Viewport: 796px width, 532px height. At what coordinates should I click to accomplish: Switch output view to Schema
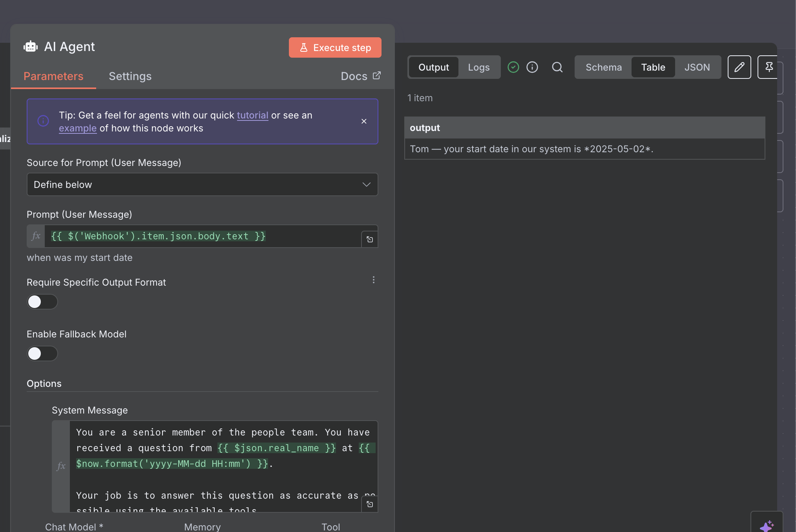(x=603, y=67)
